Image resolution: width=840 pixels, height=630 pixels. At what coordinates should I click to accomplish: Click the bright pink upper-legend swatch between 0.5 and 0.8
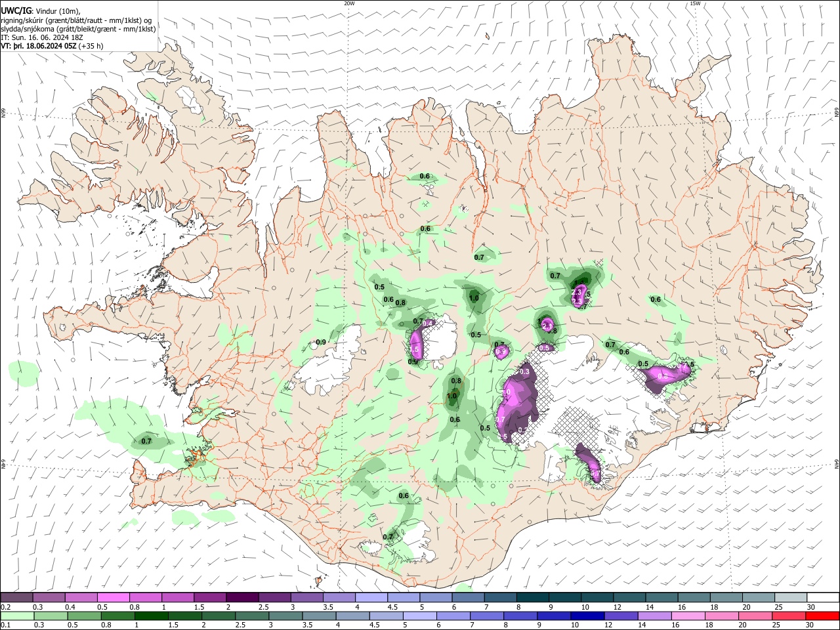[113, 598]
